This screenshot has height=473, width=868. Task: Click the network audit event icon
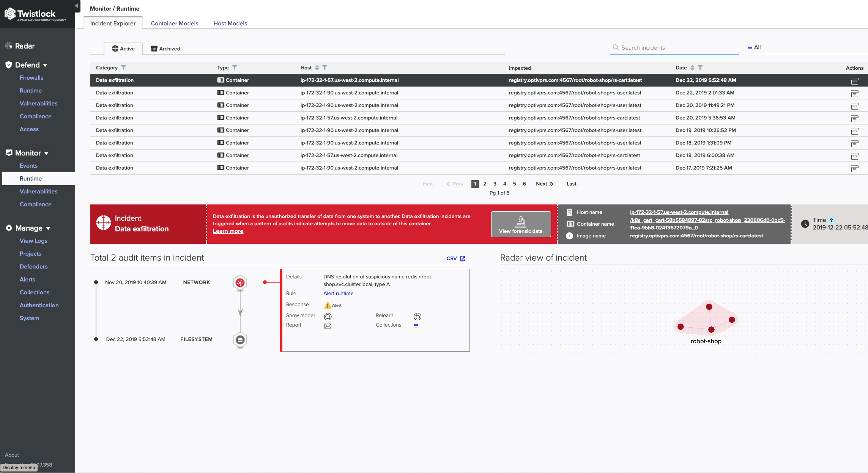[240, 282]
